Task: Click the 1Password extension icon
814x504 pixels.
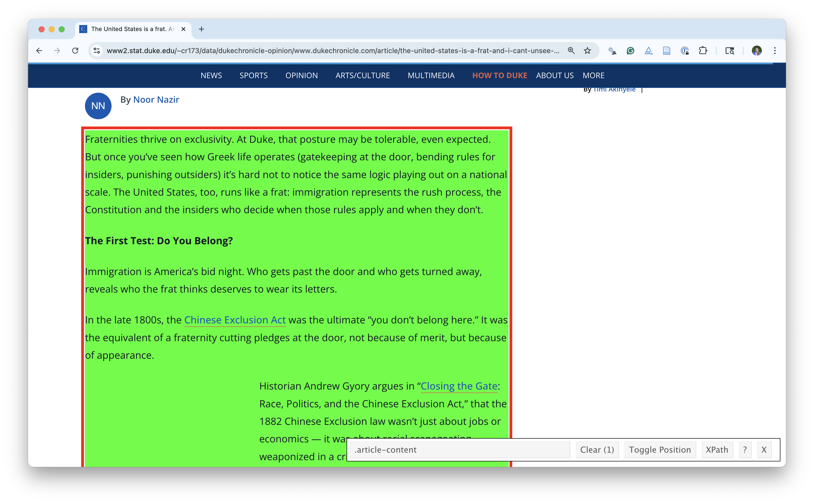Action: pos(685,51)
